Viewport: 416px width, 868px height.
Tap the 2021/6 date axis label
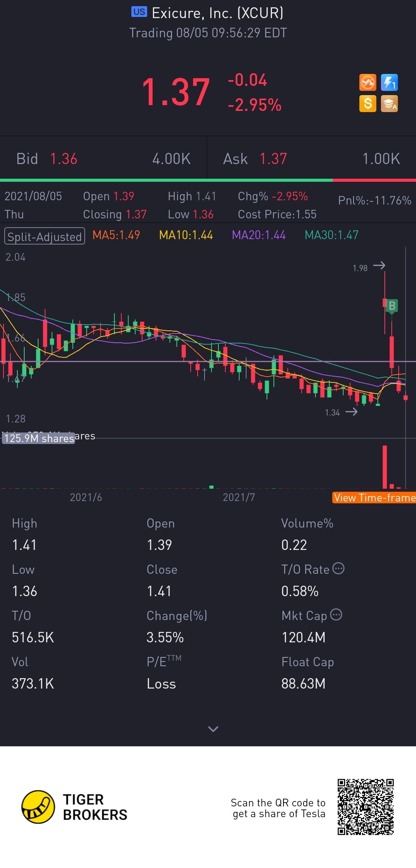(x=86, y=497)
